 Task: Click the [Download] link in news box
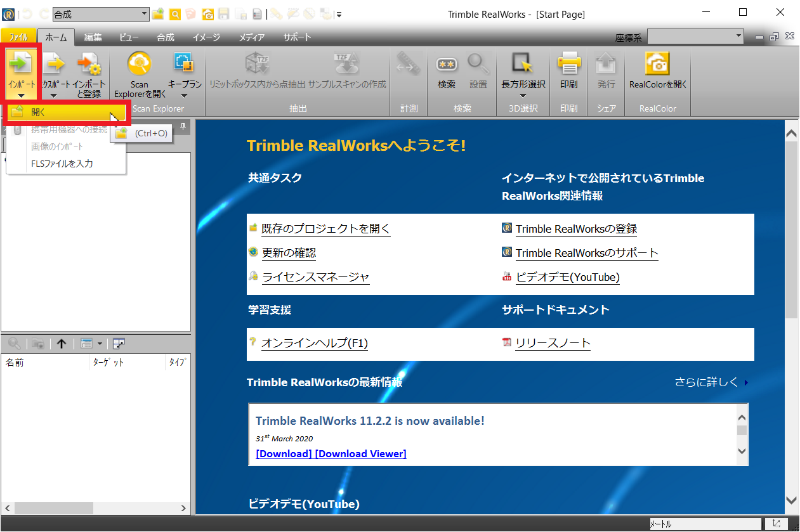(x=284, y=454)
